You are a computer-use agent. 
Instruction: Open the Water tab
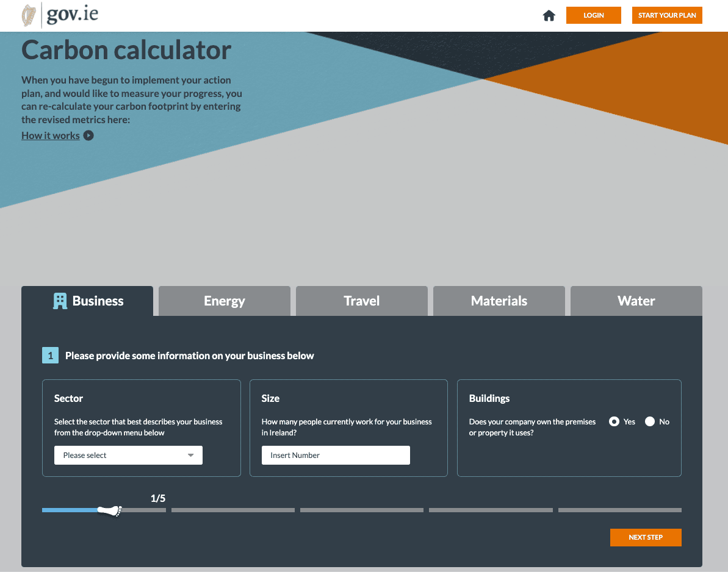tap(636, 301)
